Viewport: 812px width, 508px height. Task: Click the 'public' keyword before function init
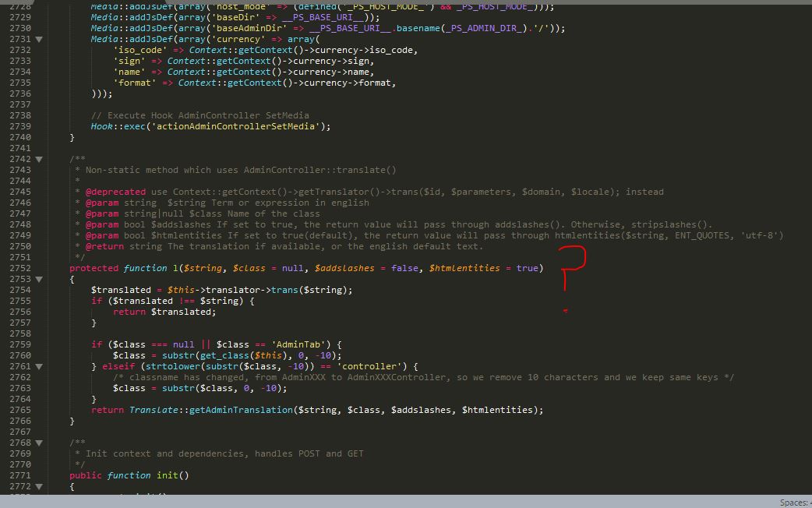(x=86, y=475)
